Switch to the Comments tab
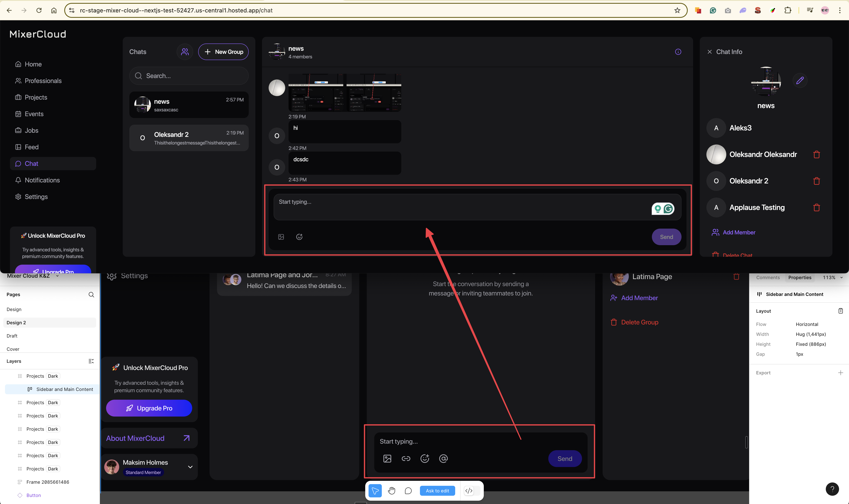Viewport: 849px width, 504px height. [768, 277]
